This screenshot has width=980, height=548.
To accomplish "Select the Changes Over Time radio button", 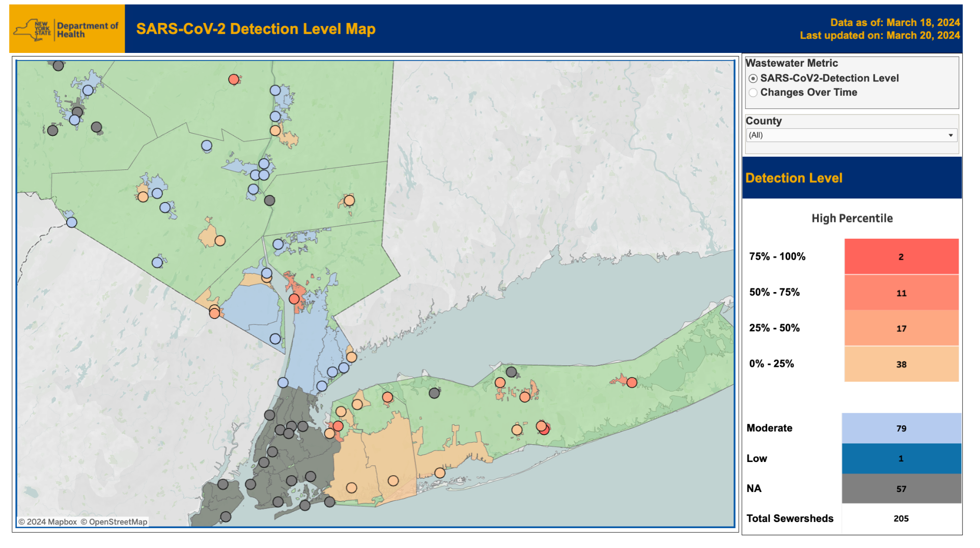I will [753, 93].
